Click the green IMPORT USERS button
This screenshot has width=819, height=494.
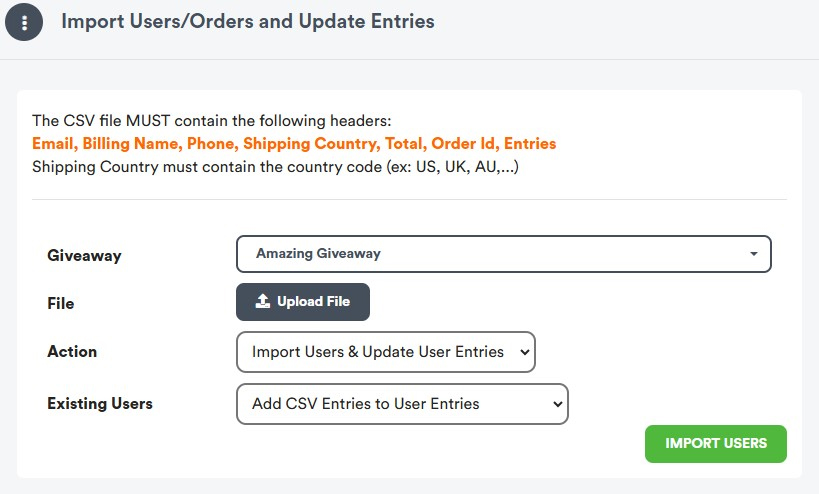pyautogui.click(x=716, y=443)
